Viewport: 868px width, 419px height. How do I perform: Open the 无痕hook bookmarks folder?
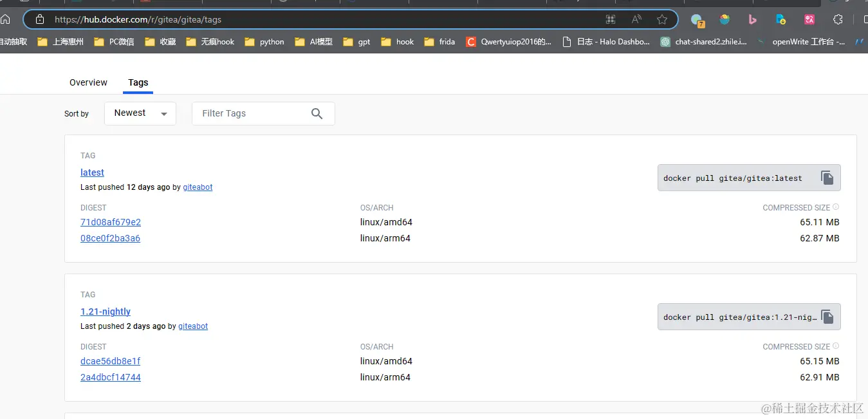210,42
